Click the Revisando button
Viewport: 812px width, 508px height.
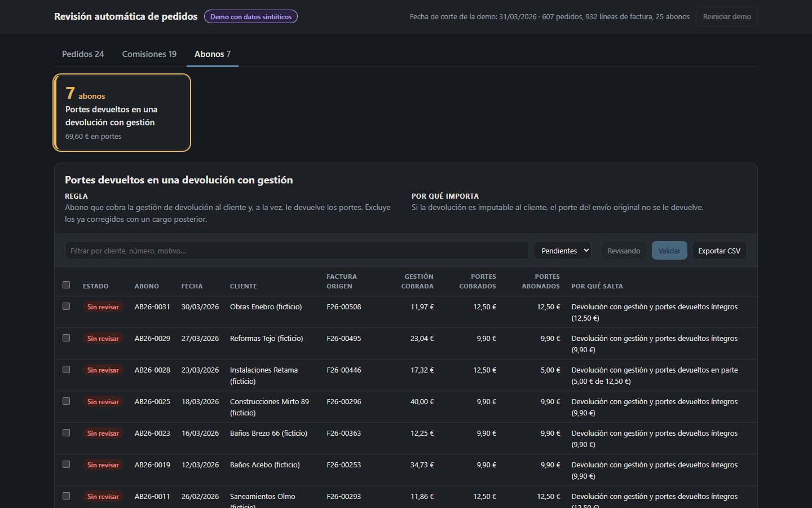pos(624,251)
